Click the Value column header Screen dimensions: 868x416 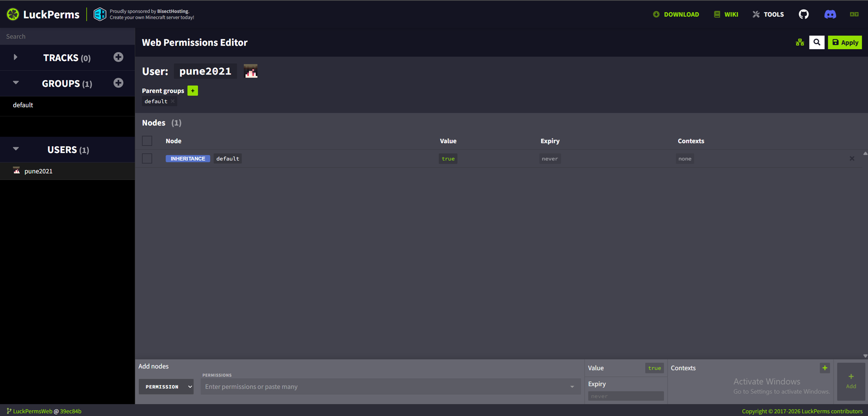coord(448,141)
